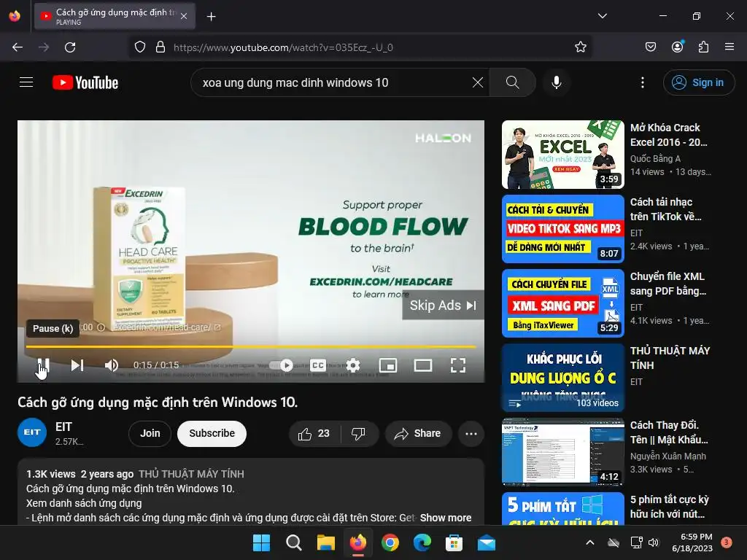The image size is (747, 560).
Task: Open player settings gear
Action: click(x=353, y=365)
